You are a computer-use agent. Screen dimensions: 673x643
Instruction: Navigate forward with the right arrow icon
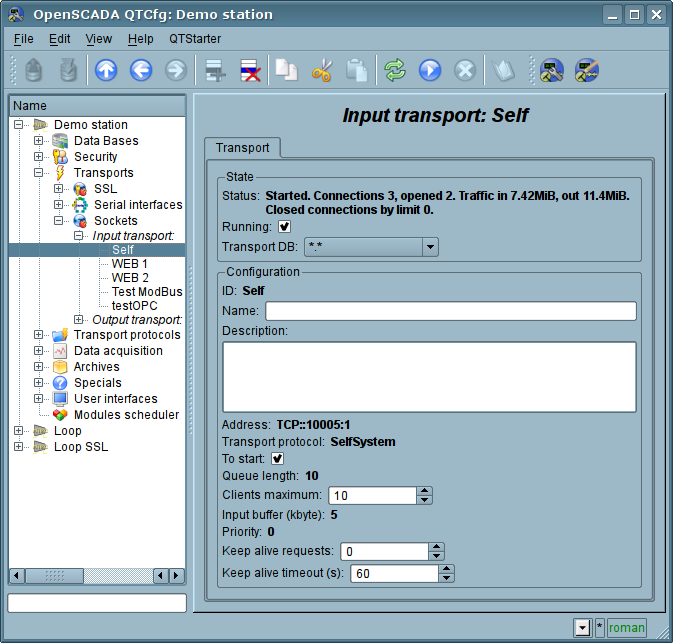coord(176,70)
